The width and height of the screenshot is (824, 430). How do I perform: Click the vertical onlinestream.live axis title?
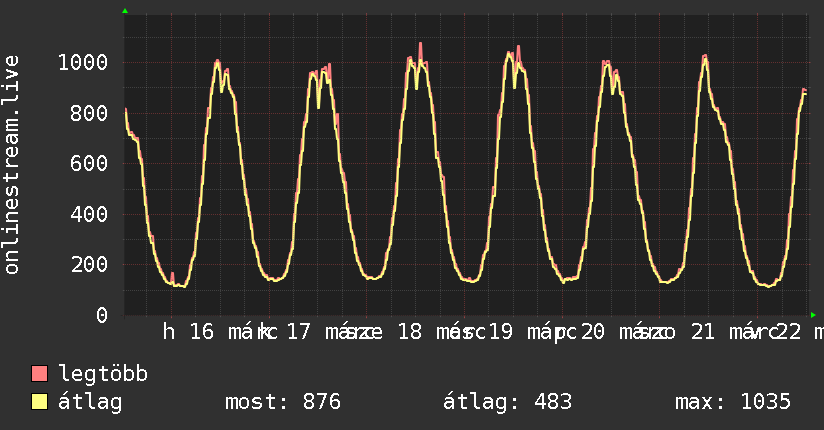(12, 166)
